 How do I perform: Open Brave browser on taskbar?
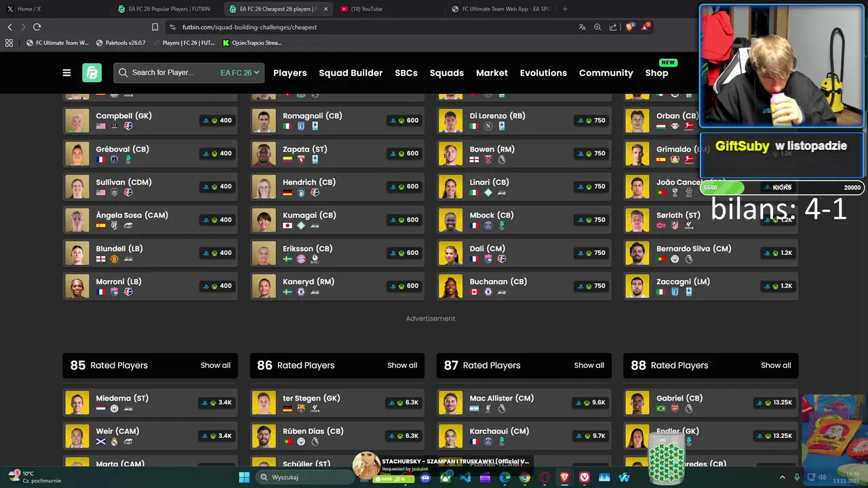click(x=564, y=477)
